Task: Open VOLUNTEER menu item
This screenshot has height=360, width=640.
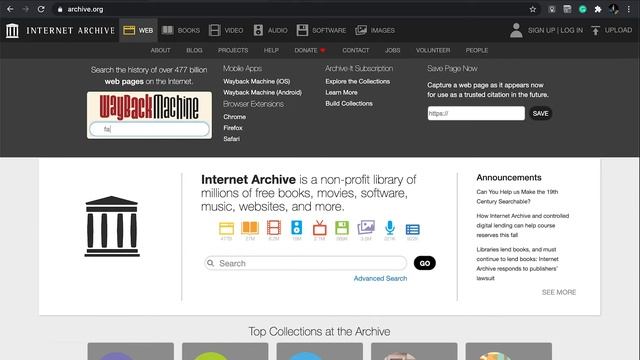Action: (433, 50)
